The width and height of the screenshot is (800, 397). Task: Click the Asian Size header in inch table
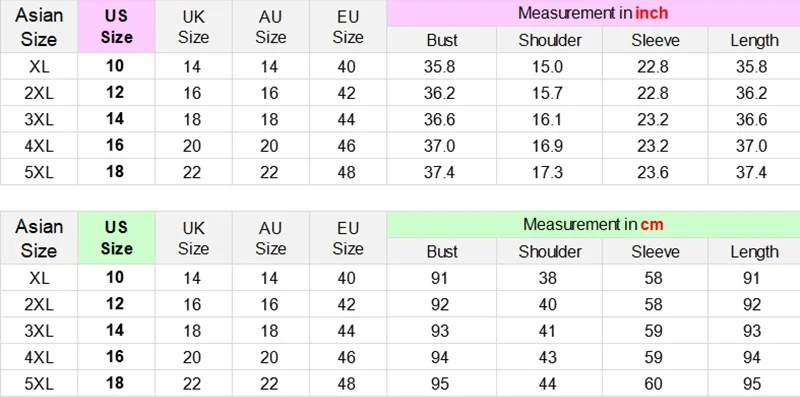click(x=39, y=27)
